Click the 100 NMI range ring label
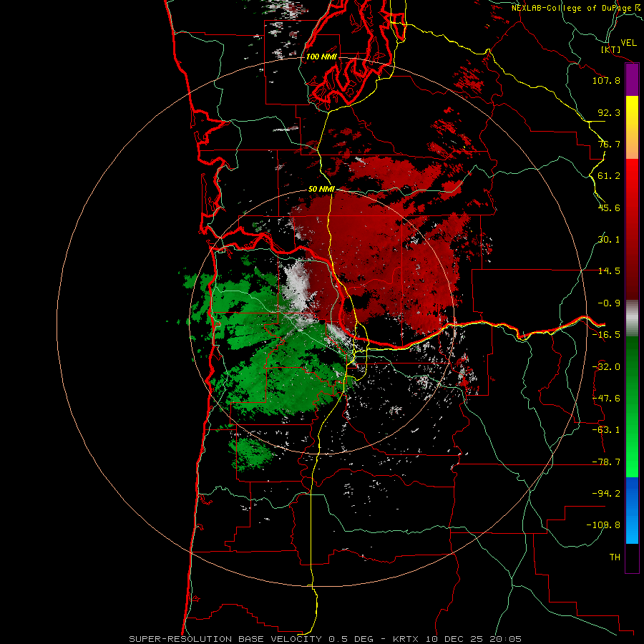The width and height of the screenshot is (644, 644). (321, 57)
